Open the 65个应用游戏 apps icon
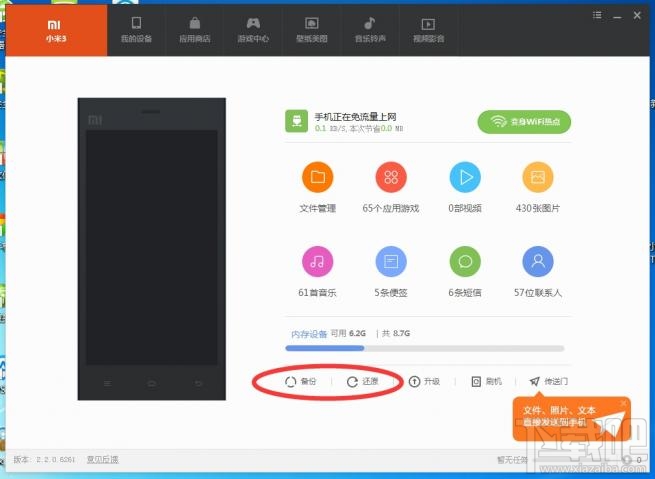Viewport: 655px width, 479px height. 391,177
